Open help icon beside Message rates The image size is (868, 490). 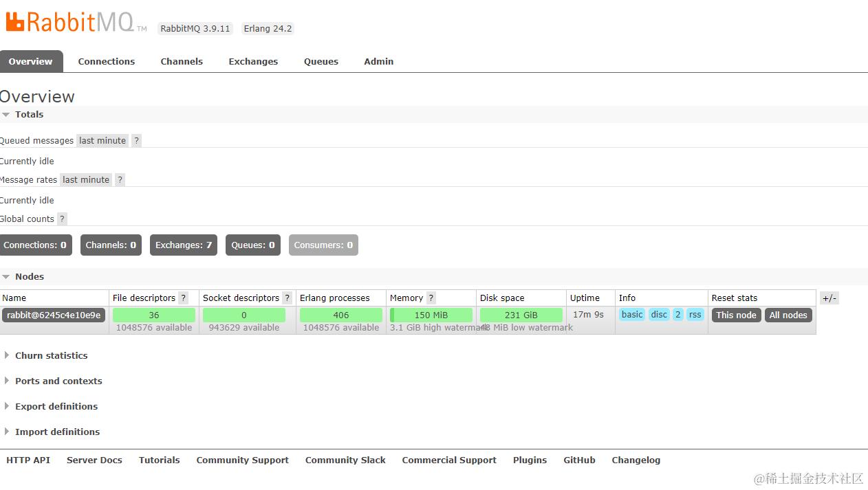pyautogui.click(x=120, y=179)
